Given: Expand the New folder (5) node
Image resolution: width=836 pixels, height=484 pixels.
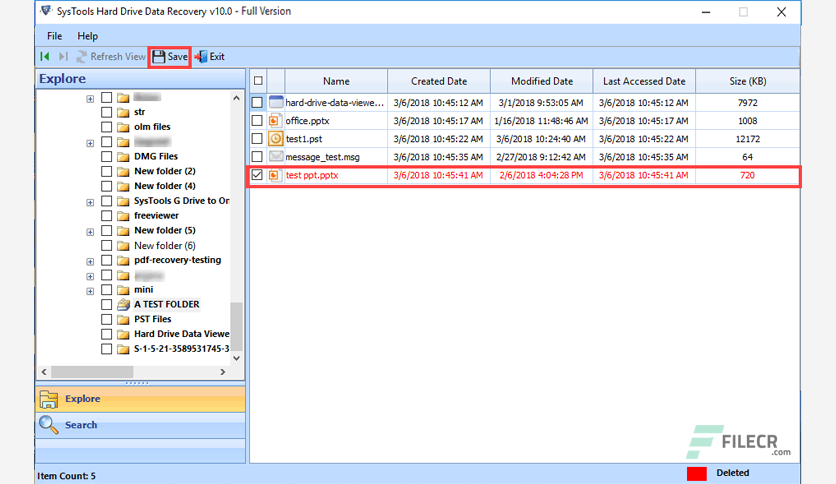Looking at the screenshot, I should [x=90, y=232].
